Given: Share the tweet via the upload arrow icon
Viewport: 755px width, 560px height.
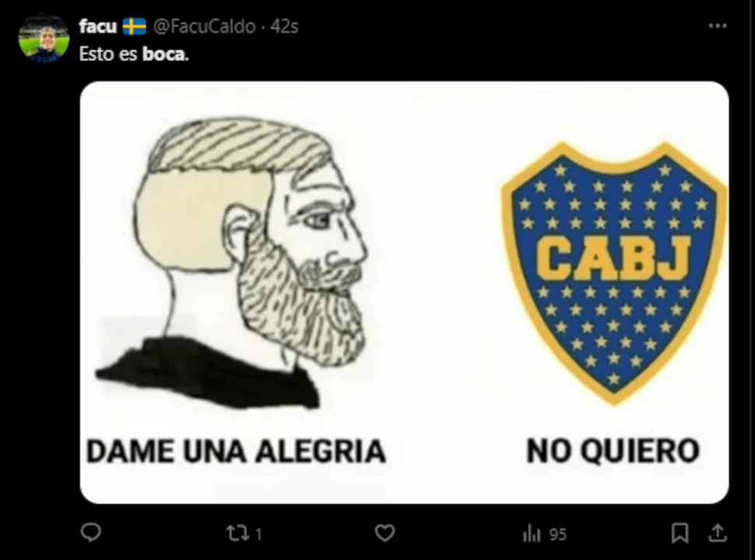Looking at the screenshot, I should click(x=718, y=533).
